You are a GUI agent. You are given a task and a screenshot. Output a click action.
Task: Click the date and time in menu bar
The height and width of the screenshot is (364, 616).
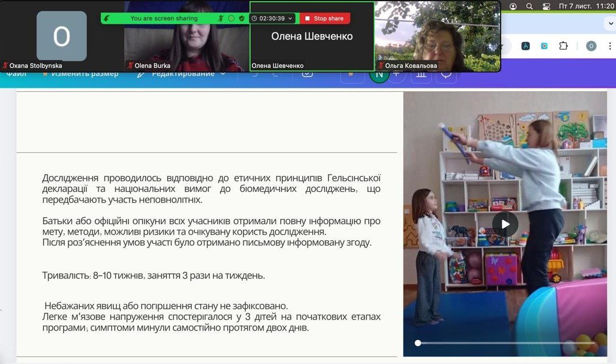tap(586, 6)
